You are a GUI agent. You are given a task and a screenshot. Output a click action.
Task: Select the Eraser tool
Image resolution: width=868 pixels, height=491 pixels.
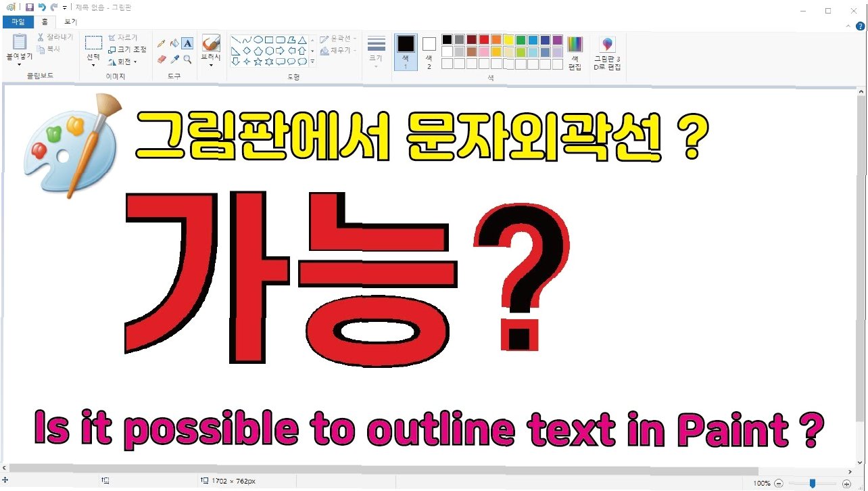[161, 60]
